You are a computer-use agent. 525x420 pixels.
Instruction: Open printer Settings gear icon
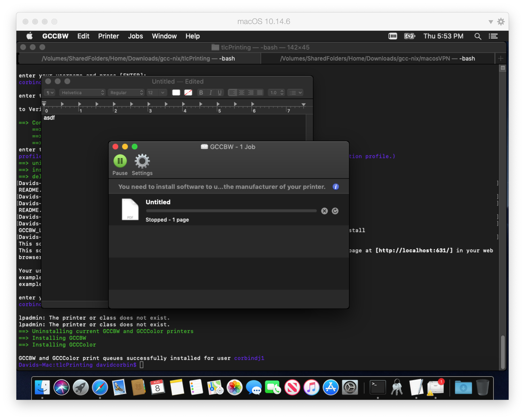coord(142,161)
